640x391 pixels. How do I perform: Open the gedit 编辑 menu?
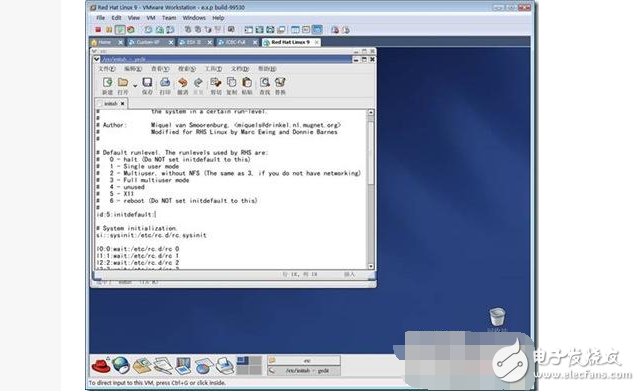tap(133, 69)
